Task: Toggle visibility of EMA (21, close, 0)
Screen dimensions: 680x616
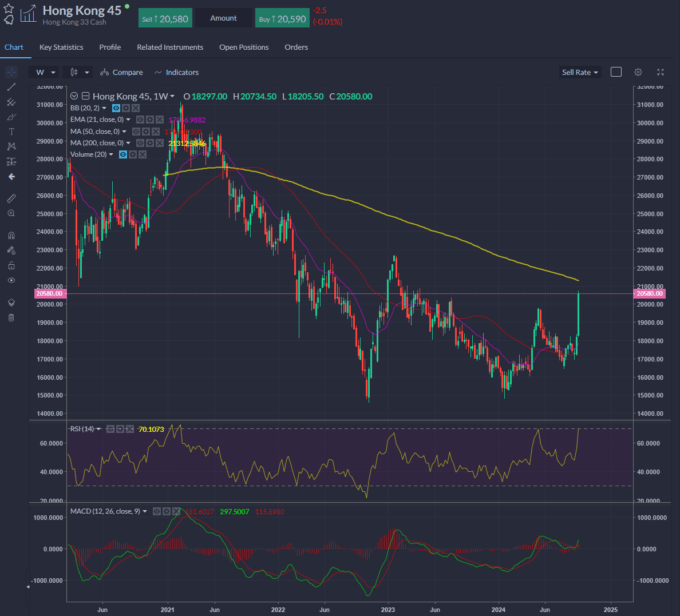Action: (x=140, y=120)
